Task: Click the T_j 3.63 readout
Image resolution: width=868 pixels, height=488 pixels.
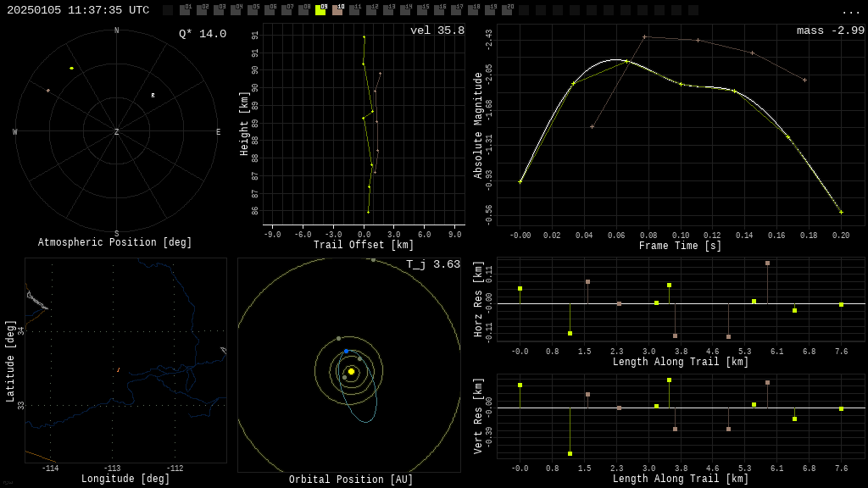Action: click(x=433, y=264)
